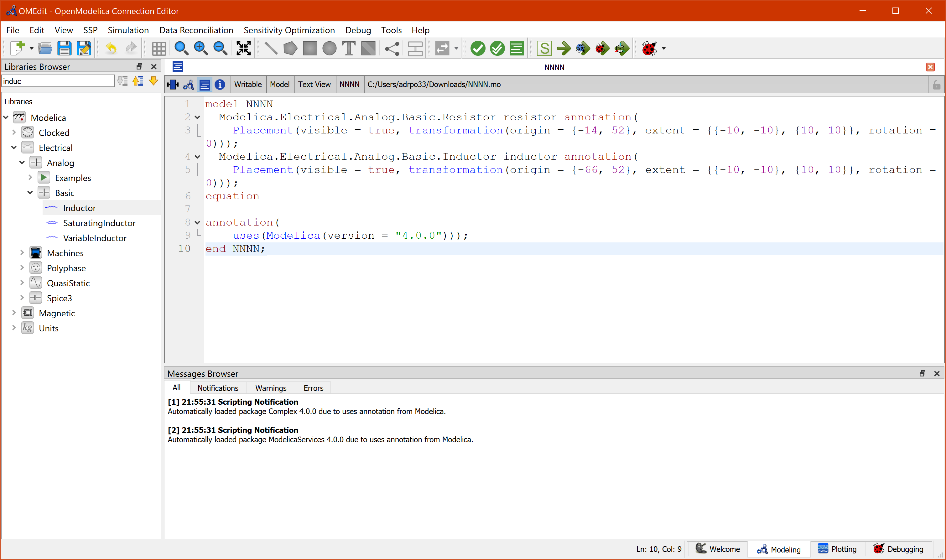
Task: Zoom in on the editor view
Action: coord(201,48)
